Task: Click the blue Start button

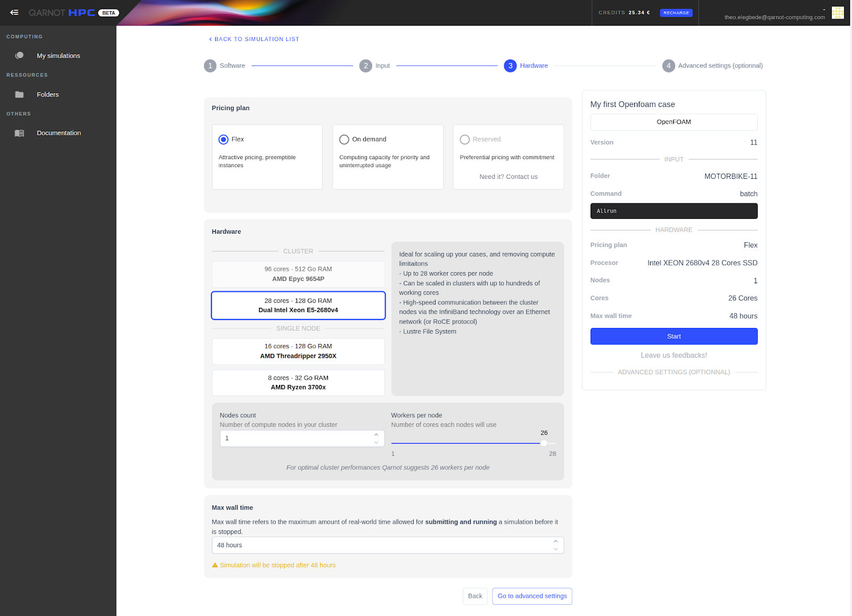Action: 674,336
